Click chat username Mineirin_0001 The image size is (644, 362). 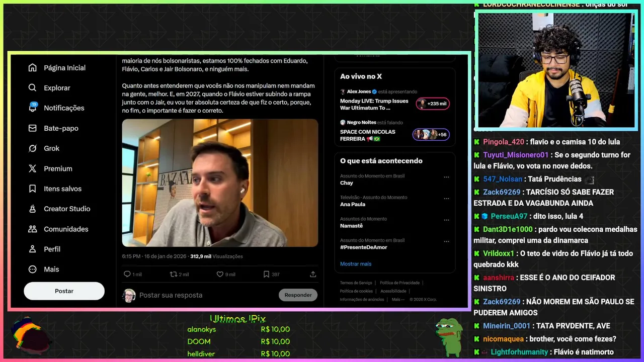(x=507, y=326)
